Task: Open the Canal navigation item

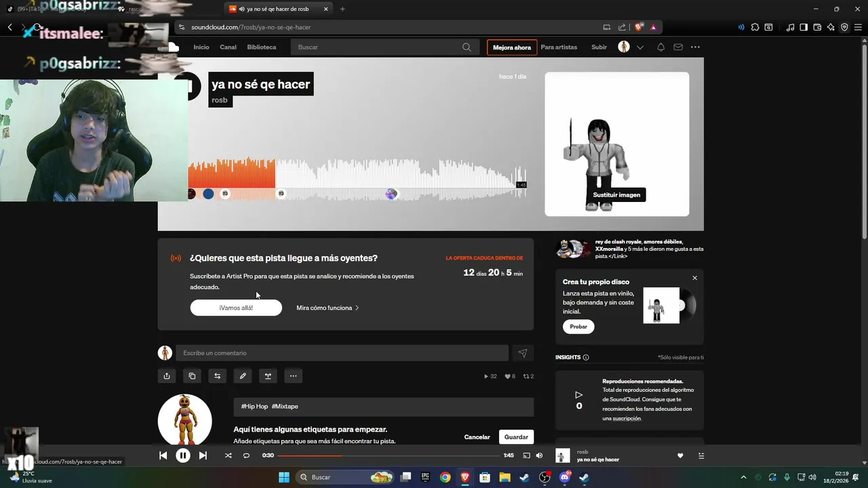Action: click(x=228, y=47)
